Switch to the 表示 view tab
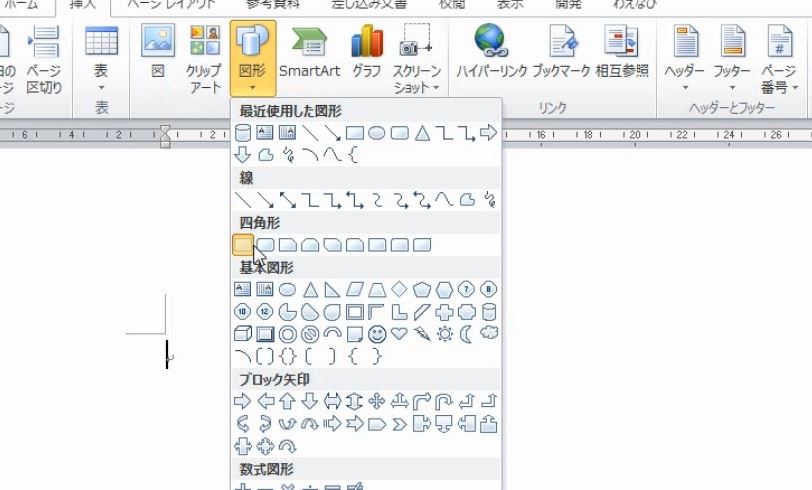The height and width of the screenshot is (490, 812). point(510,5)
